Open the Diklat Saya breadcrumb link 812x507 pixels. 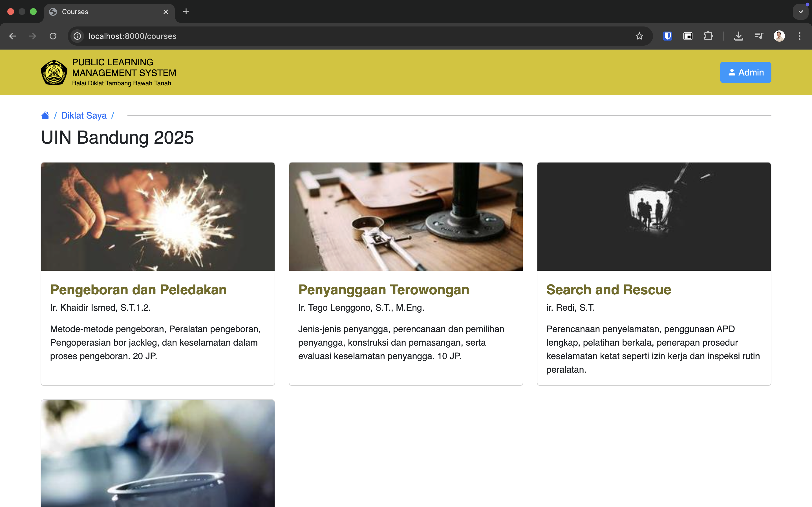[x=84, y=115]
